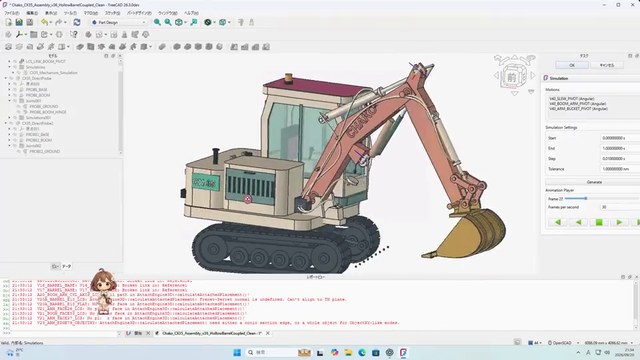
Task: Click the green bounding box icon
Action: coord(222,22)
